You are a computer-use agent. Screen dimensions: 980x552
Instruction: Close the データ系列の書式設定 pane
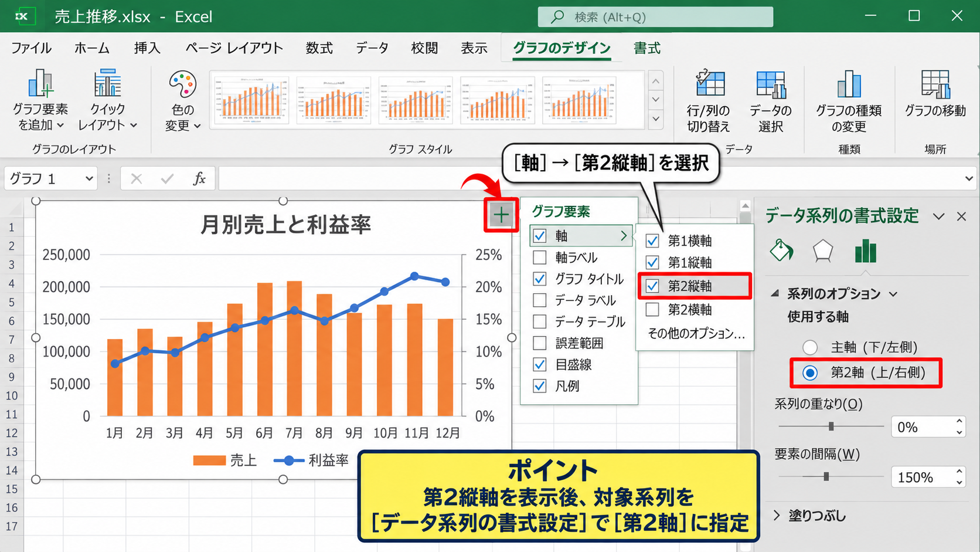point(961,216)
